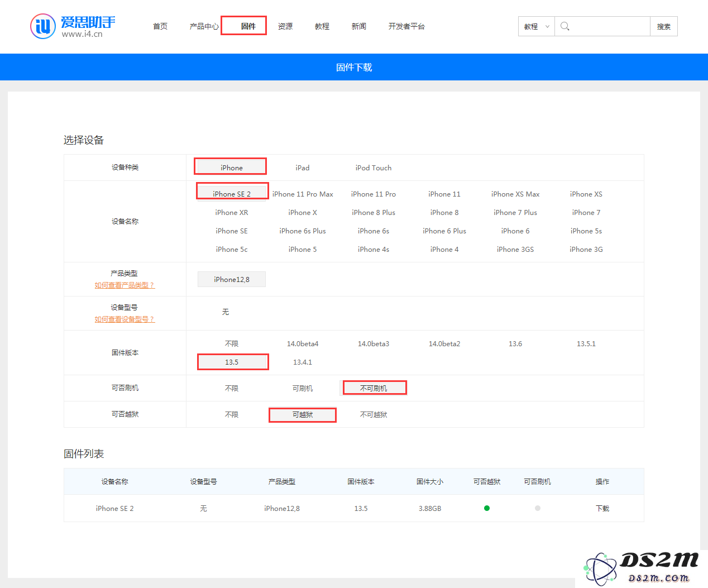The height and width of the screenshot is (588, 708).
Task: Choose iPhone X device
Action: click(x=303, y=212)
